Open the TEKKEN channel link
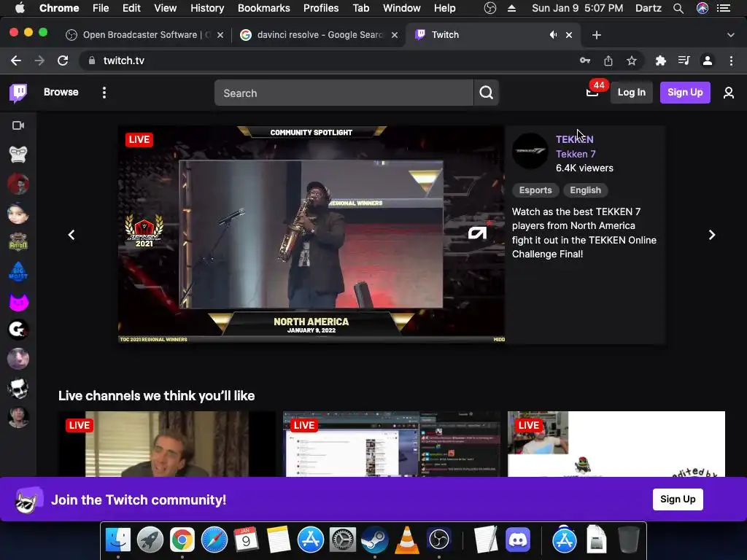Viewport: 747px width, 560px height. (x=575, y=139)
